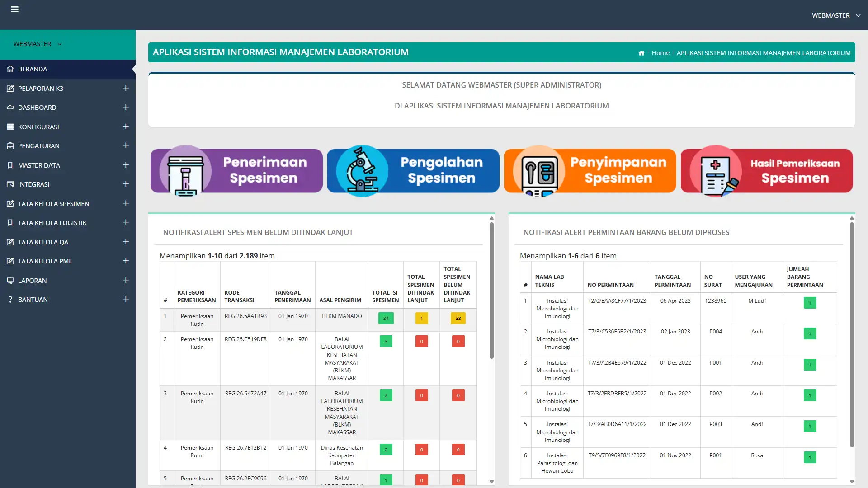Click the yellow 33 badge in first row

(458, 319)
